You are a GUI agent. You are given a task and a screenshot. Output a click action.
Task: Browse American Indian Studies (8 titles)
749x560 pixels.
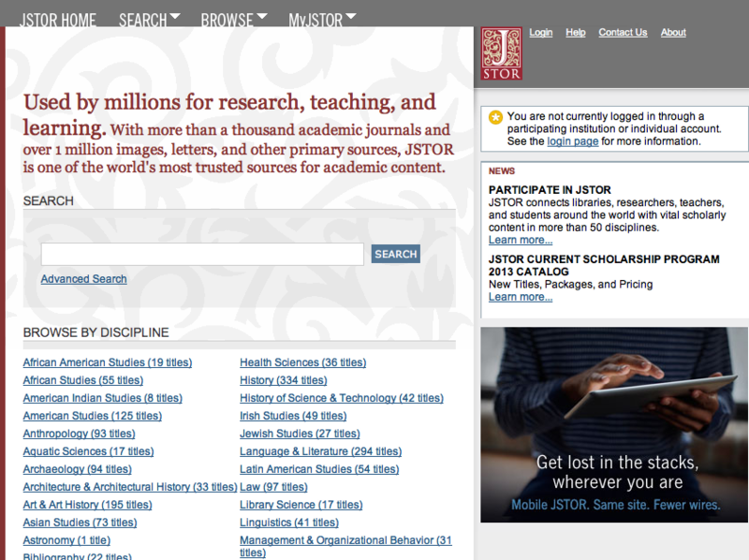pyautogui.click(x=103, y=398)
